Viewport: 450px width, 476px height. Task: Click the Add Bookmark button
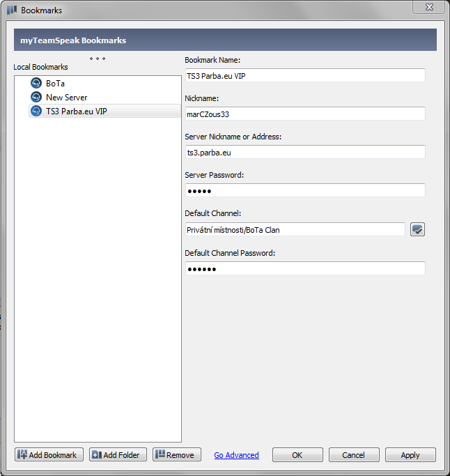click(49, 455)
